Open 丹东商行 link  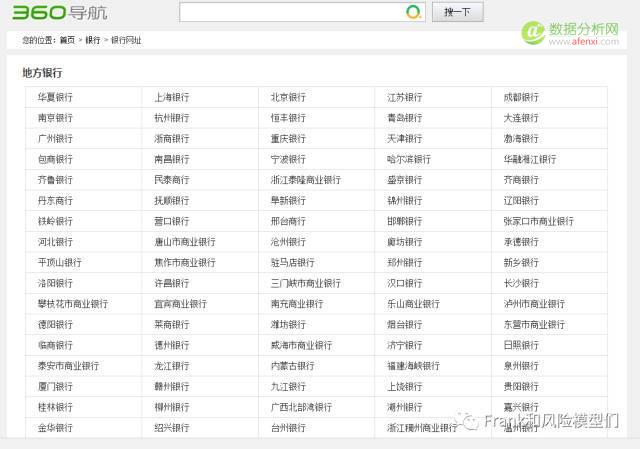55,200
